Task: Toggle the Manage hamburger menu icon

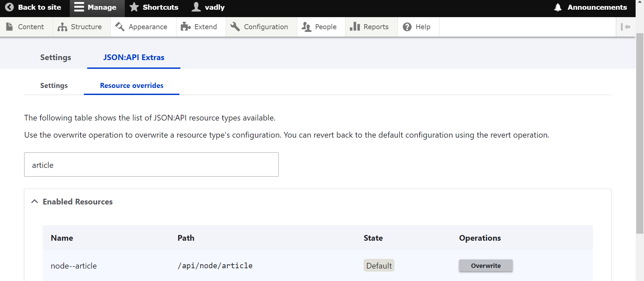Action: (79, 7)
